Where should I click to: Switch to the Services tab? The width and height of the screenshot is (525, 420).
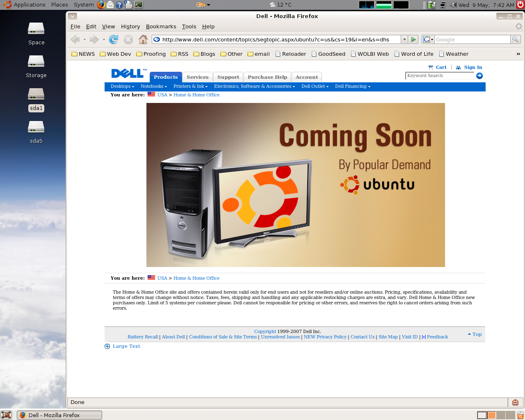click(197, 77)
